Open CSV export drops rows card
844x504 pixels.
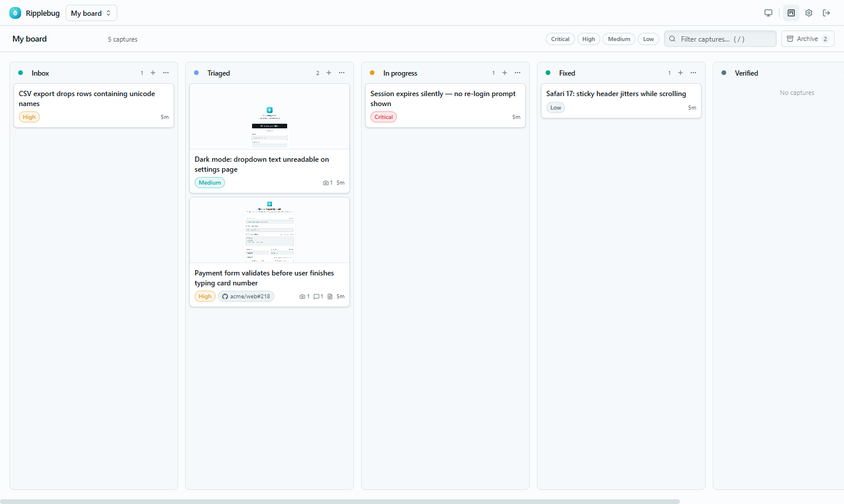[x=94, y=105]
